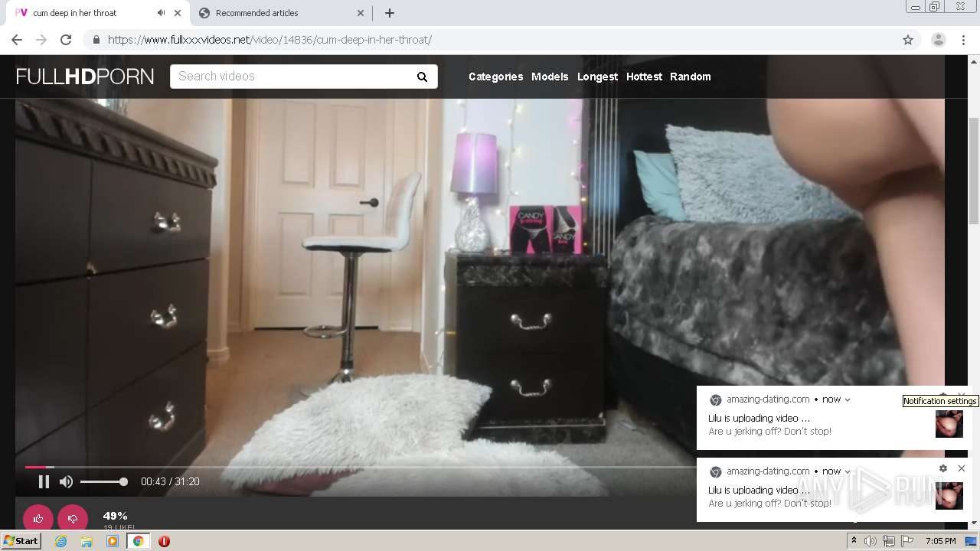The width and height of the screenshot is (980, 551).
Task: Click the address bar URL
Action: click(x=269, y=40)
